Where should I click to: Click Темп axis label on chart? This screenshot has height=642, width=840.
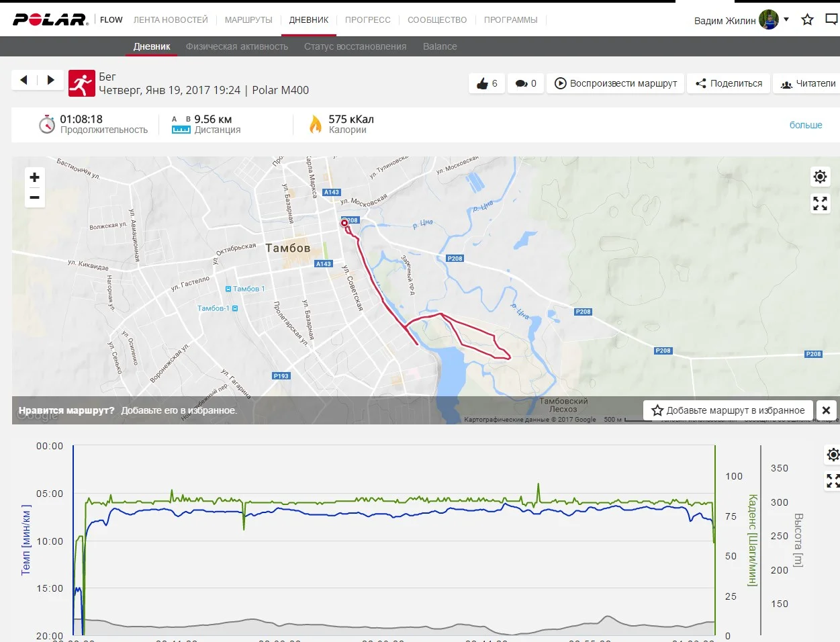(x=26, y=540)
